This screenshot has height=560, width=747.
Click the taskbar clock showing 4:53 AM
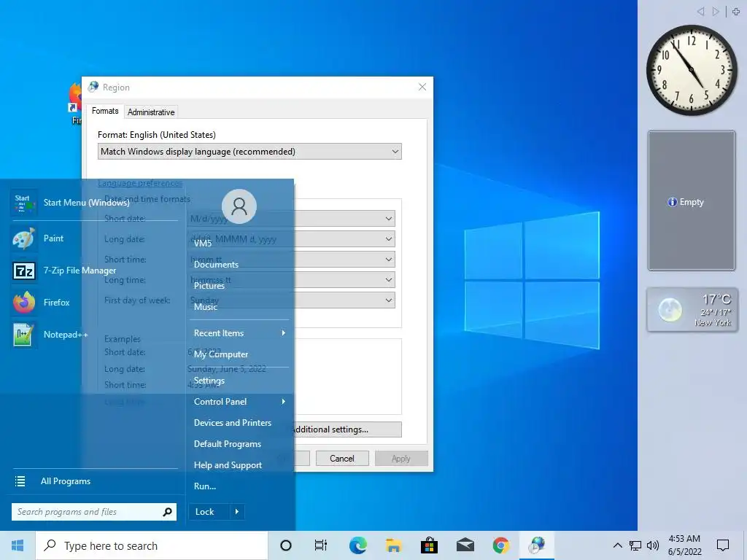tap(684, 545)
